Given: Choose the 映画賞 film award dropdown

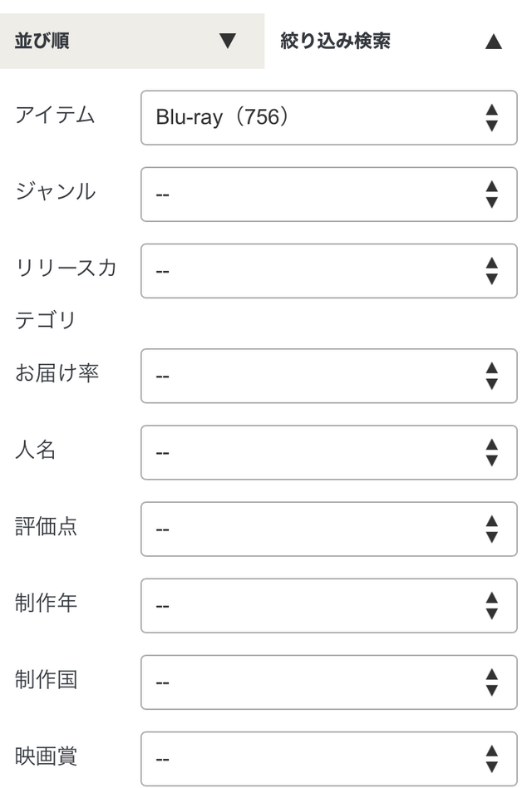Looking at the screenshot, I should (328, 758).
